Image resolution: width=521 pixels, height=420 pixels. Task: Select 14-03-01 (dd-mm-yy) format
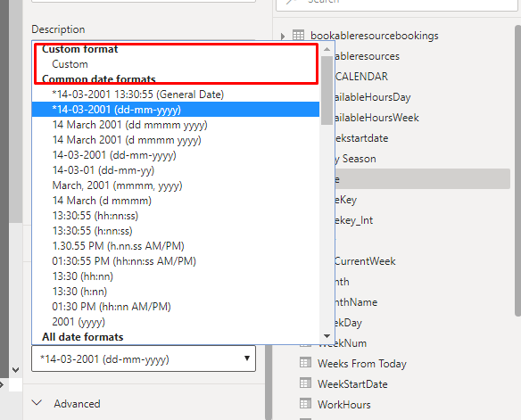click(103, 170)
